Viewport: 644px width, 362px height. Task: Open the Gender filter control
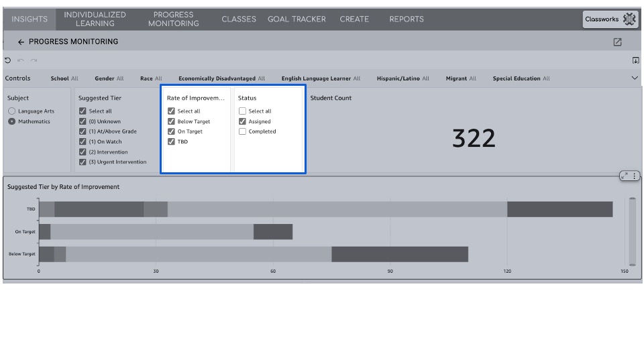click(109, 78)
